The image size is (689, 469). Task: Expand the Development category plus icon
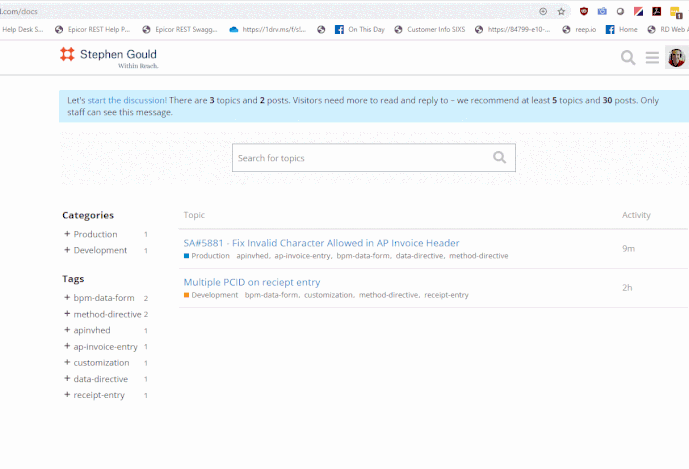[x=67, y=250]
